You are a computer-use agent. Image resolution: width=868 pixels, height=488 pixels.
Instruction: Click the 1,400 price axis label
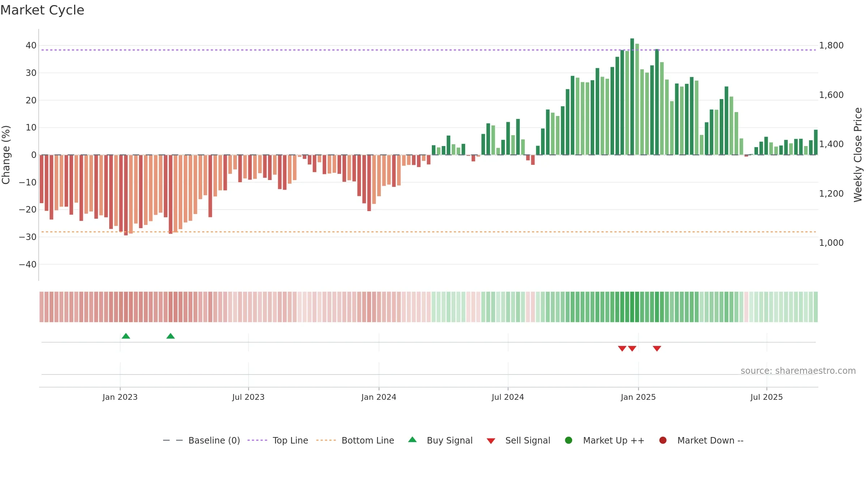pos(831,144)
